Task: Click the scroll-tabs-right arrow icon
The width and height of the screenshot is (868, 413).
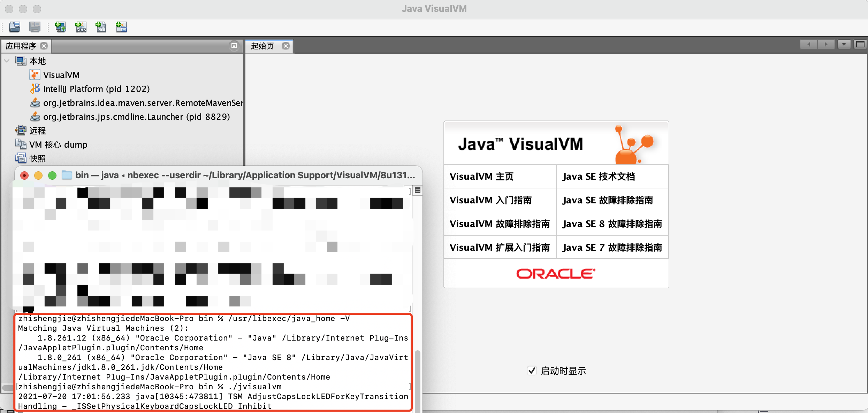Action: pyautogui.click(x=827, y=44)
